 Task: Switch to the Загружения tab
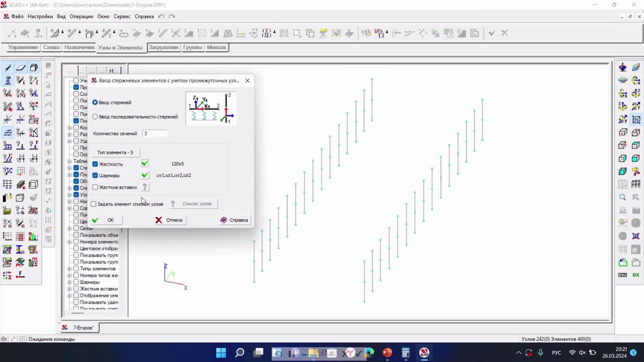tap(164, 47)
